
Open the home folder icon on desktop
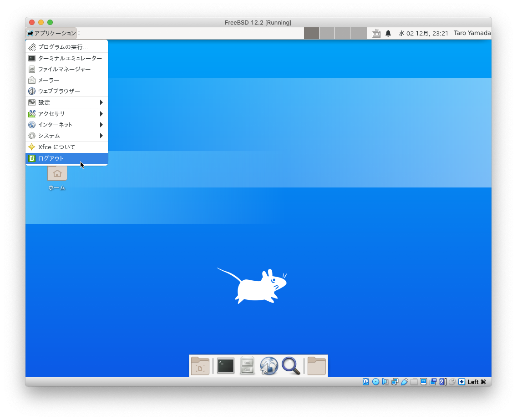(57, 173)
